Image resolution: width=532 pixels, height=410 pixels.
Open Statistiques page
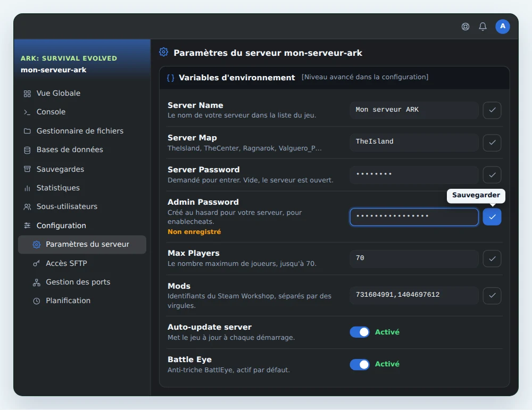pyautogui.click(x=82, y=188)
